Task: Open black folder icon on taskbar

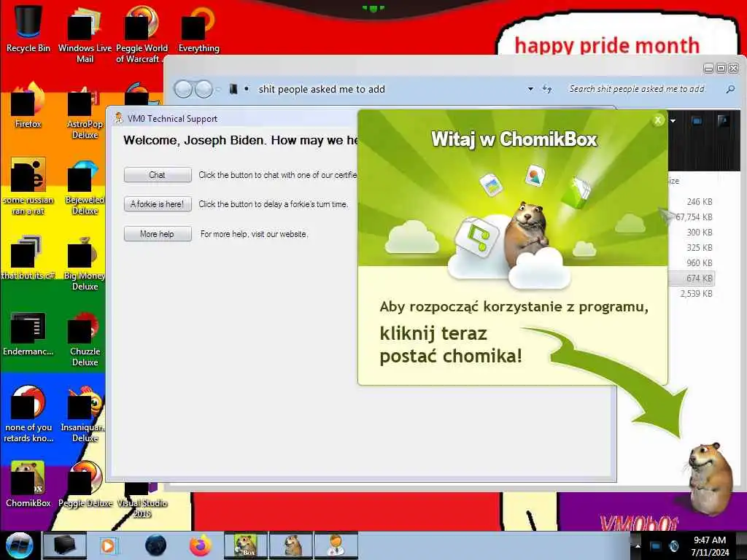Action: click(x=64, y=545)
